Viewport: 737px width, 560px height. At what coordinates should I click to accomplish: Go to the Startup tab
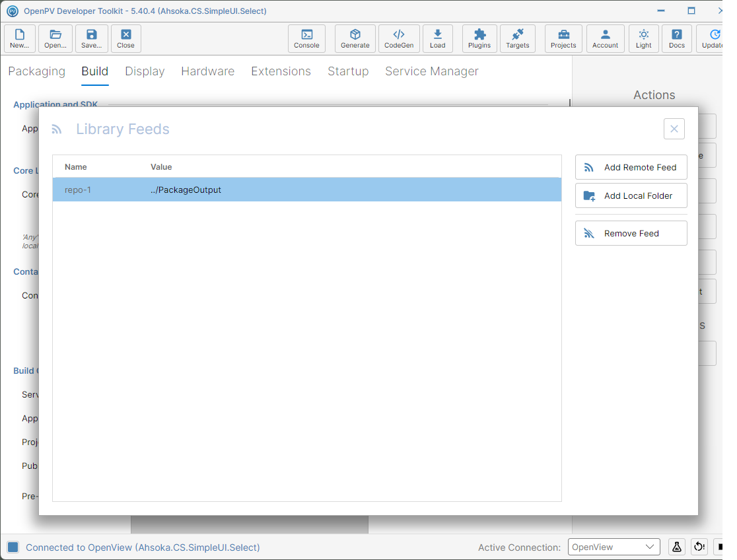click(348, 71)
